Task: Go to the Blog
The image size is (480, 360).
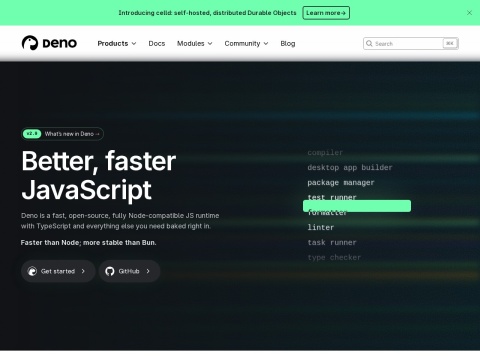Action: coord(288,44)
